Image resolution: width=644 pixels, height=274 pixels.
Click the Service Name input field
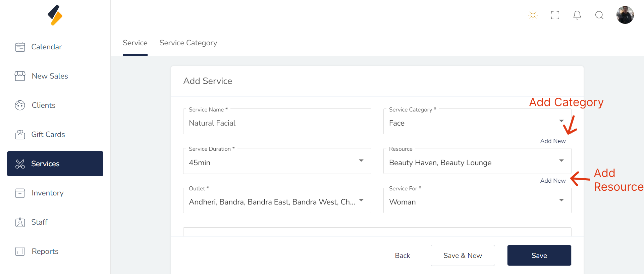coord(277,123)
